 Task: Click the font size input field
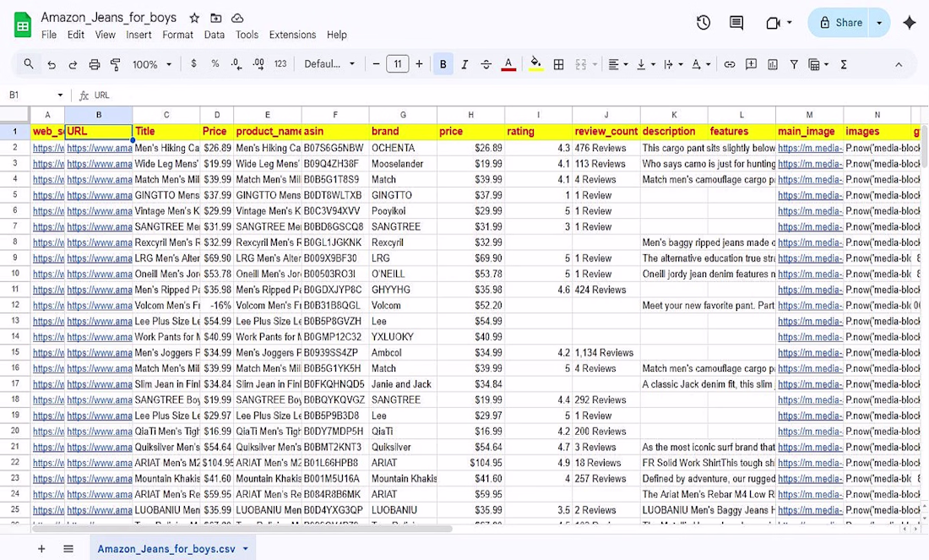[x=398, y=64]
